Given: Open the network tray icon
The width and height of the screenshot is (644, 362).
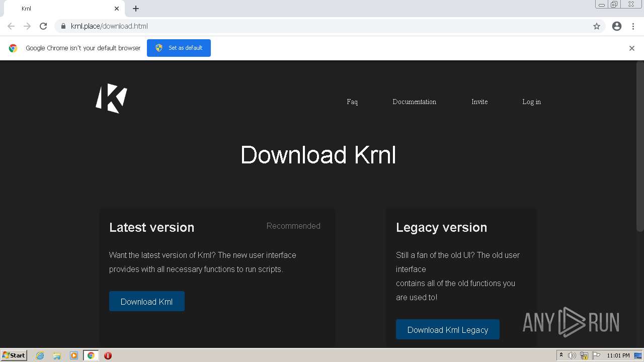Looking at the screenshot, I should tap(584, 355).
